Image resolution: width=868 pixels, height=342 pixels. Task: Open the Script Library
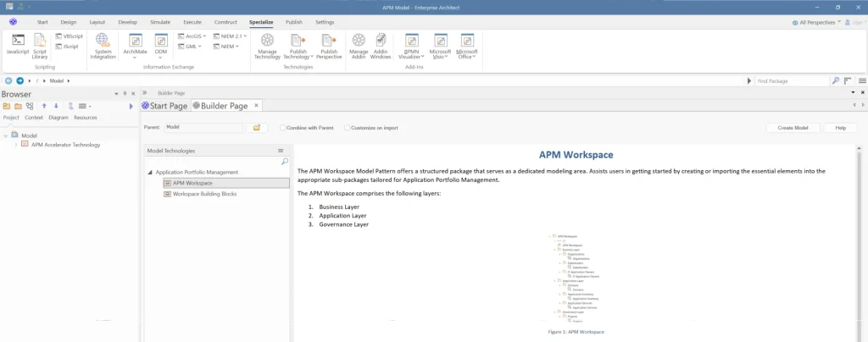(x=40, y=46)
